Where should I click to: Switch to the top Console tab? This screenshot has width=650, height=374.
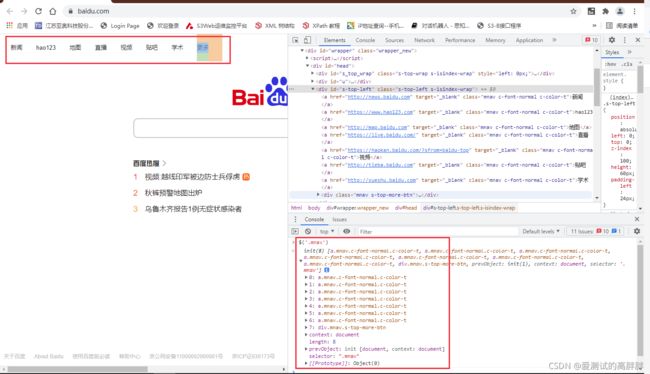click(365, 40)
